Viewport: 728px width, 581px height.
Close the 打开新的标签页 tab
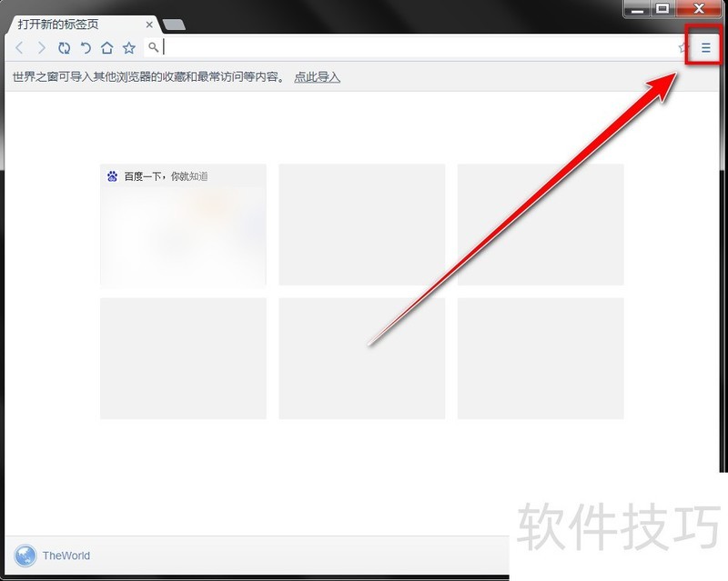(150, 25)
